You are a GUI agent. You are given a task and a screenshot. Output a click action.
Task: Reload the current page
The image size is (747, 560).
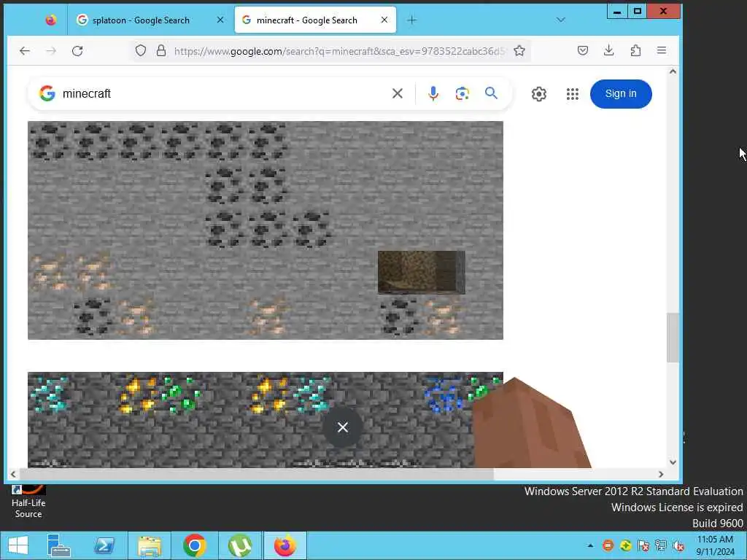click(x=77, y=50)
